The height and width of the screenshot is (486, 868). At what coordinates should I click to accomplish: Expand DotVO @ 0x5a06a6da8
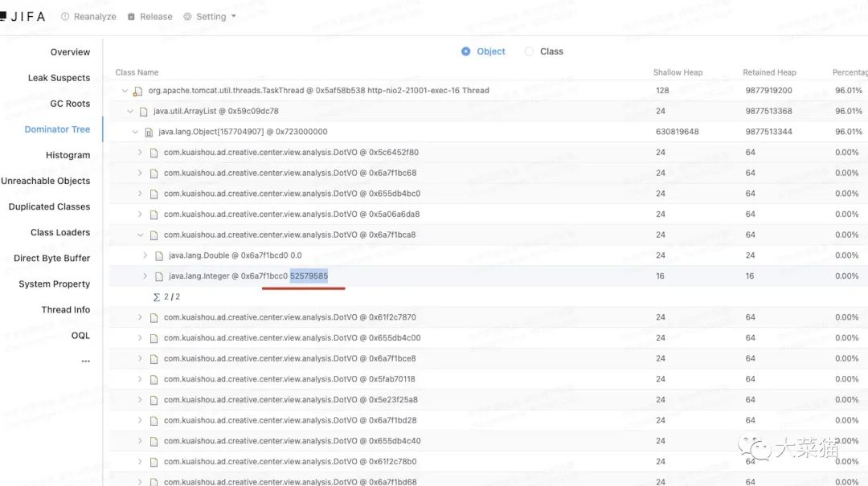tap(140, 214)
